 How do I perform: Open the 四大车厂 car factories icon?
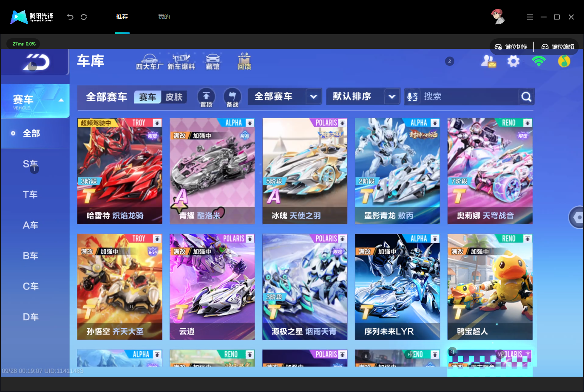[x=149, y=62]
